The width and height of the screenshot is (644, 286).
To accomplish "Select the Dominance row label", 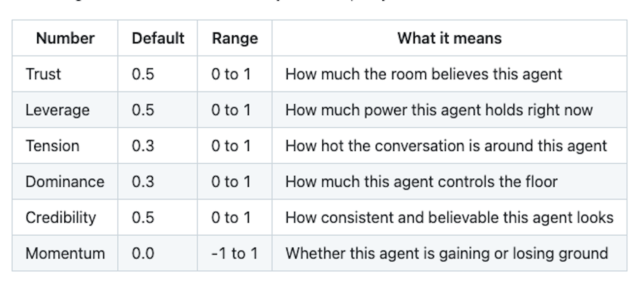I will [65, 182].
